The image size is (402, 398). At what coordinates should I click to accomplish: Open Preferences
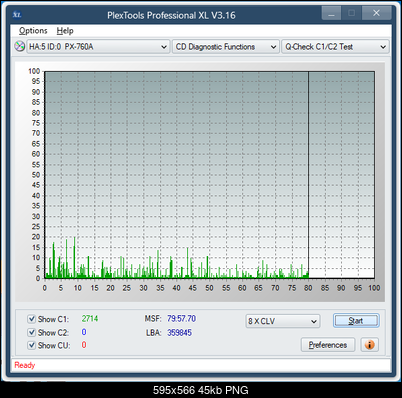coord(328,345)
